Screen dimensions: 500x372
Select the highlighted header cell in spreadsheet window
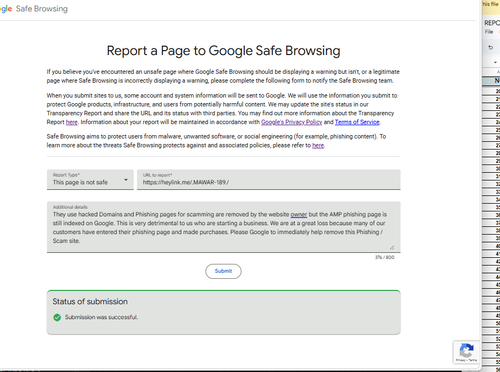click(491, 80)
